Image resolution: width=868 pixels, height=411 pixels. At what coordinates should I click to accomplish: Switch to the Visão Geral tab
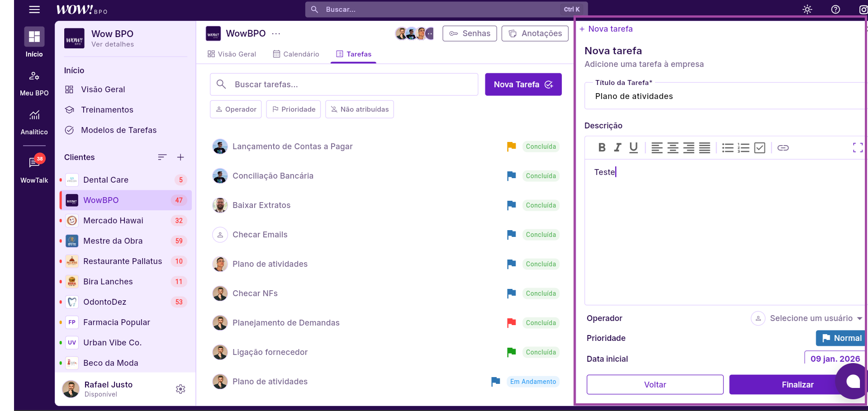232,54
